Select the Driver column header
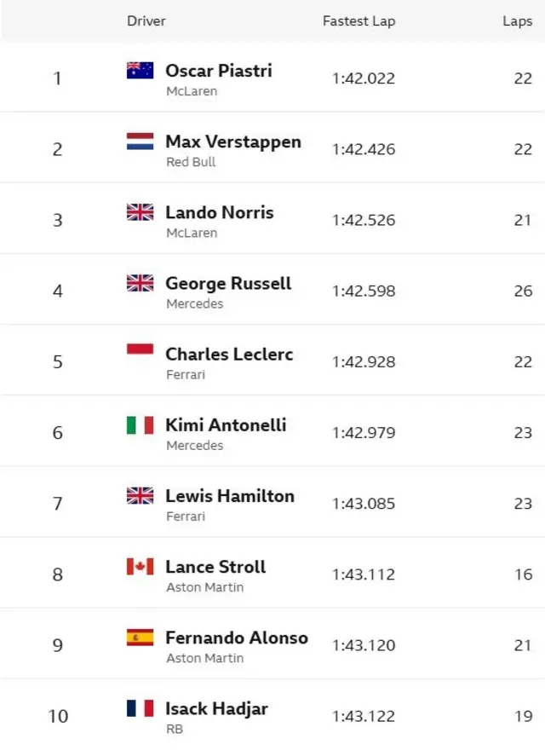Image resolution: width=545 pixels, height=756 pixels. pyautogui.click(x=146, y=21)
